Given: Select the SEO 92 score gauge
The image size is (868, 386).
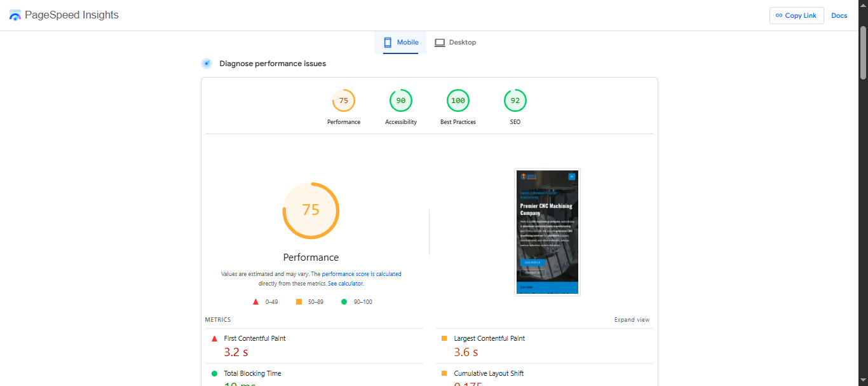Looking at the screenshot, I should tap(515, 100).
